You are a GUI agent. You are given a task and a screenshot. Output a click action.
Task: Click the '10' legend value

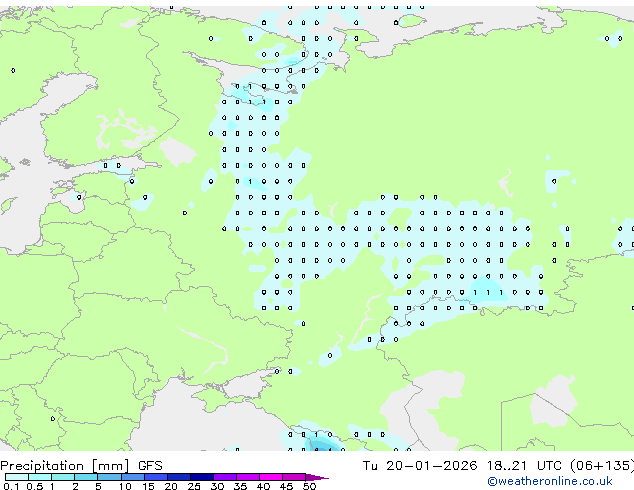[x=125, y=486]
